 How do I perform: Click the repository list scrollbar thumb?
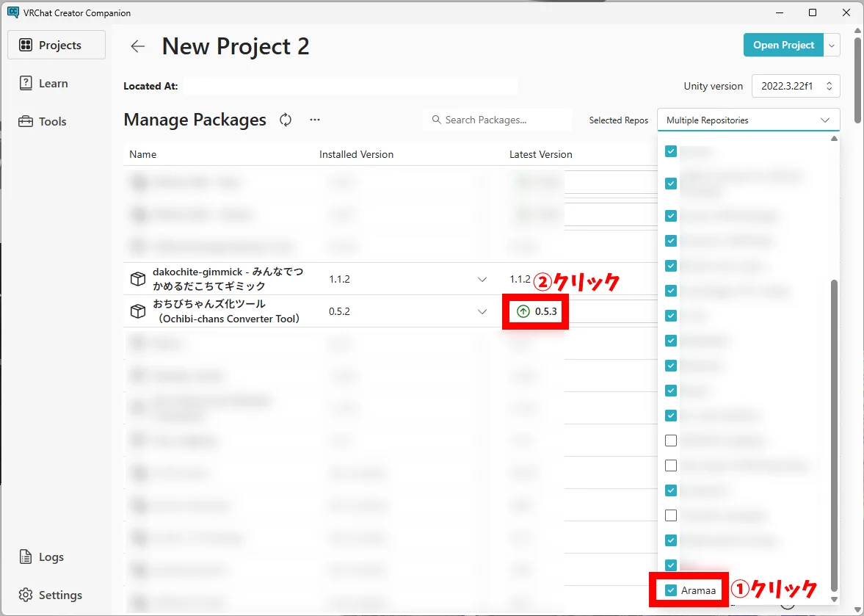[x=833, y=433]
